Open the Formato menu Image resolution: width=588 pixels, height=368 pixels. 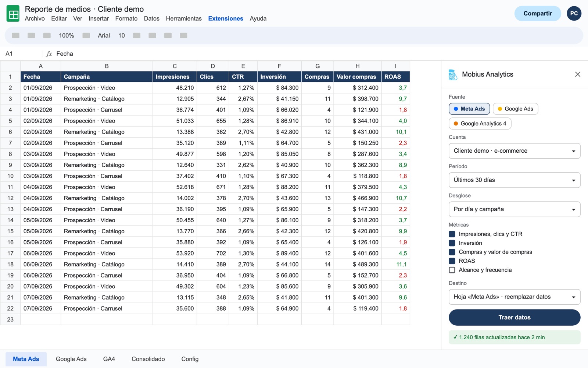click(126, 18)
